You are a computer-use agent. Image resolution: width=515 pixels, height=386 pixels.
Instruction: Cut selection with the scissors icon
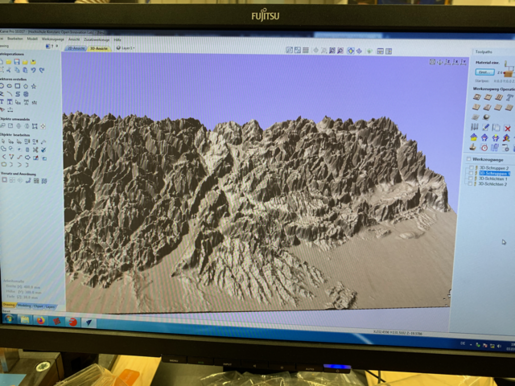9,70
